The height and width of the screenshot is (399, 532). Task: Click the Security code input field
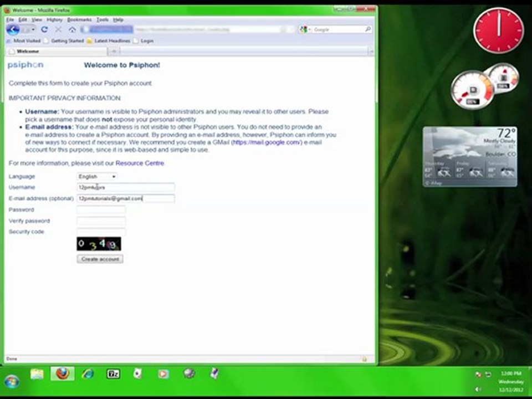pyautogui.click(x=101, y=232)
